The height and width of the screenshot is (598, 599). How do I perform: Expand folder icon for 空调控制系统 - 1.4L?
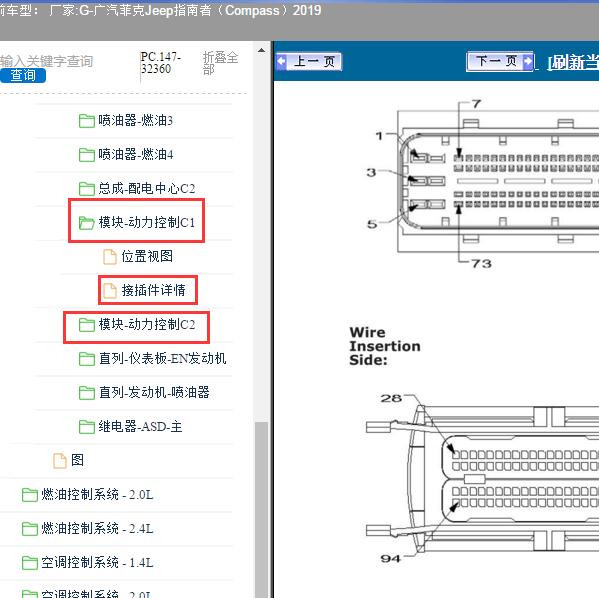point(30,563)
